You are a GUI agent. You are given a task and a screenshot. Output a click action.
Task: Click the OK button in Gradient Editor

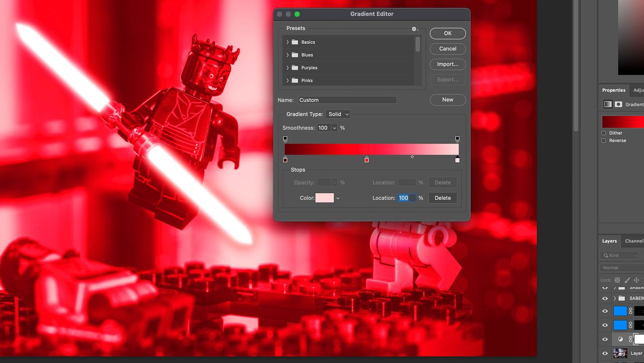447,33
